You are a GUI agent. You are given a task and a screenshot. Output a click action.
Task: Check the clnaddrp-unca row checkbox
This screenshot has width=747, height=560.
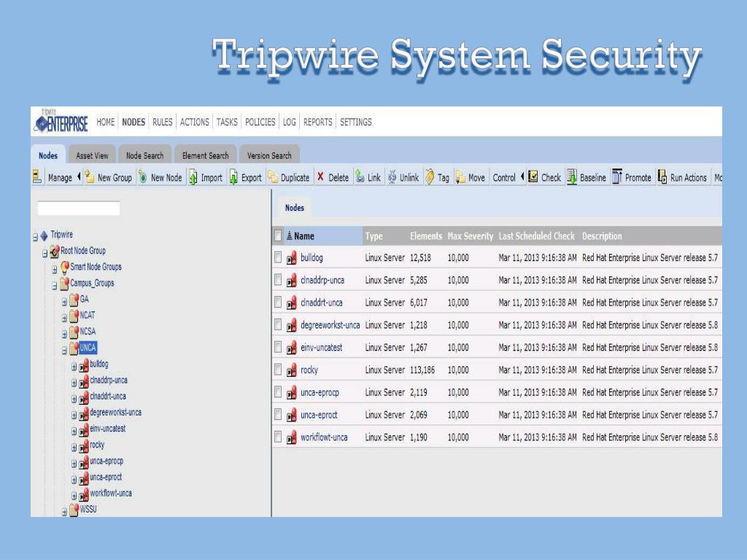tap(278, 280)
